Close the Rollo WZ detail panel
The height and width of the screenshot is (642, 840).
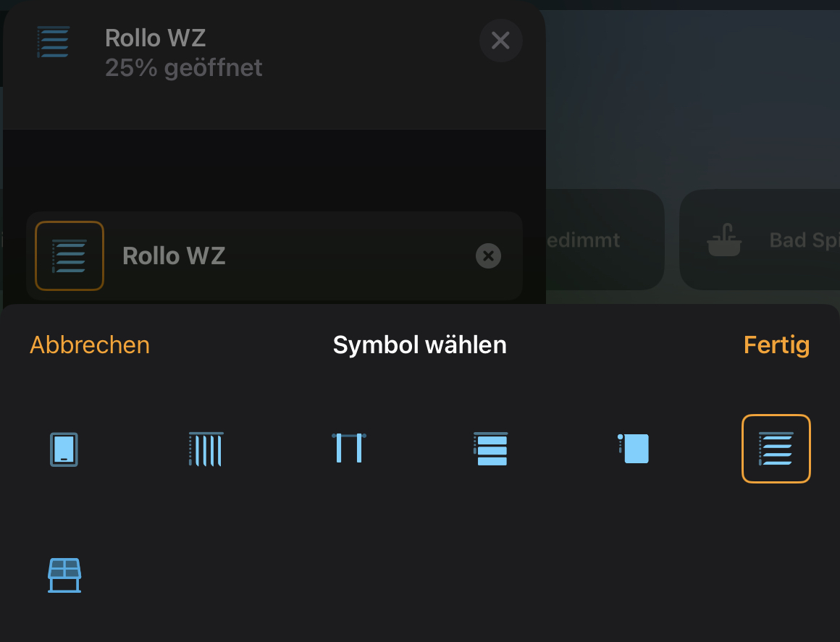click(500, 41)
